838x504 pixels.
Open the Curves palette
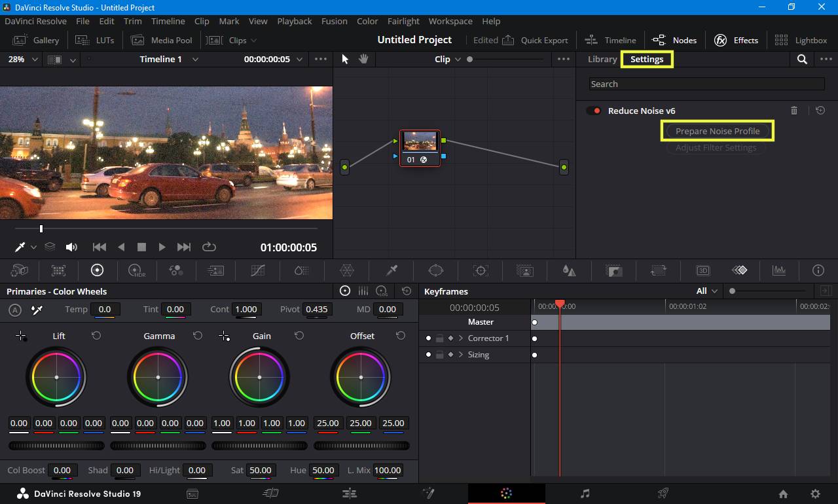pyautogui.click(x=258, y=270)
